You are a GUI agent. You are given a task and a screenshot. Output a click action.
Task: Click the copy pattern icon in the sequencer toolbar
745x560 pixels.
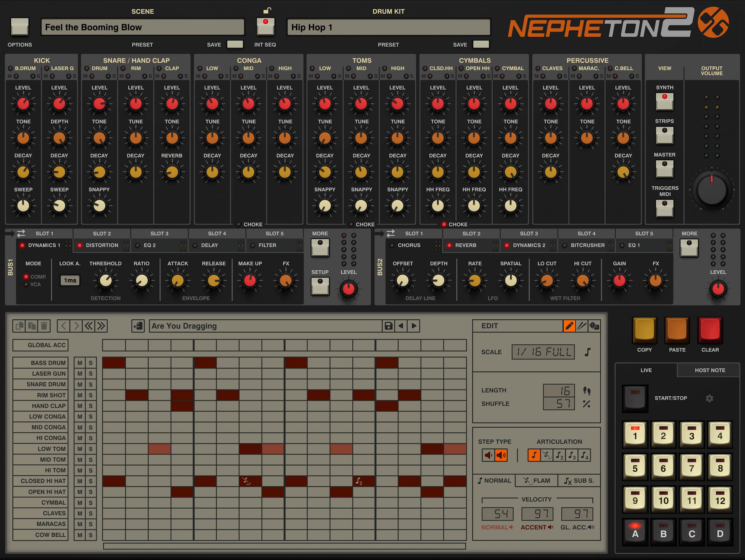coord(19,326)
